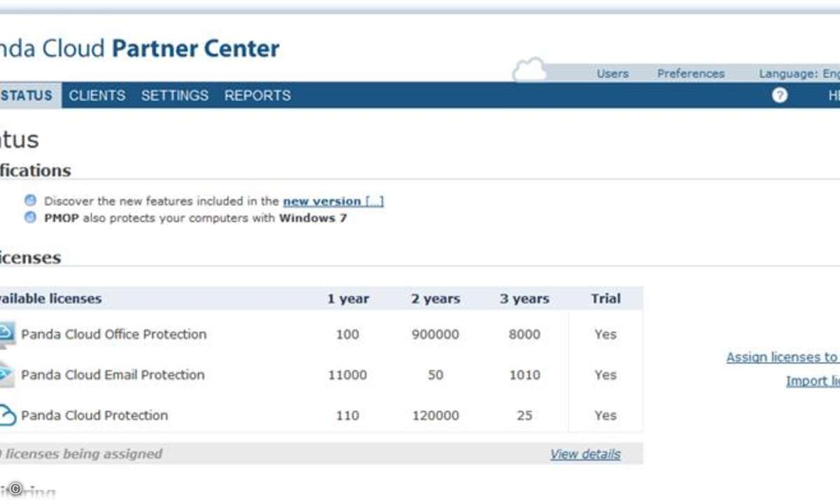Open the REPORTS tab
Viewport: 840px width, 504px height.
258,95
